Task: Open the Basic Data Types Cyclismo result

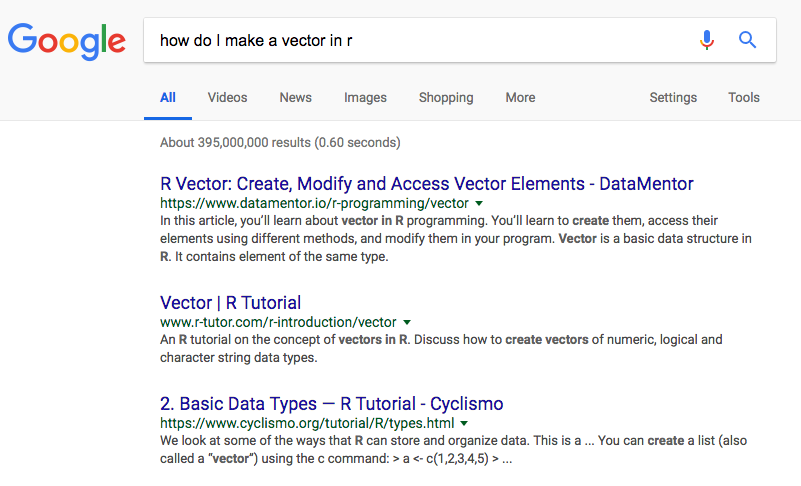Action: pos(332,404)
